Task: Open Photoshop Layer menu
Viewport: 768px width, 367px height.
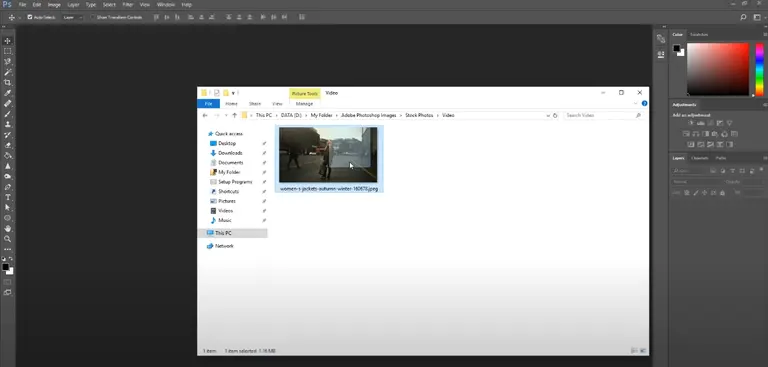Action: pyautogui.click(x=73, y=4)
